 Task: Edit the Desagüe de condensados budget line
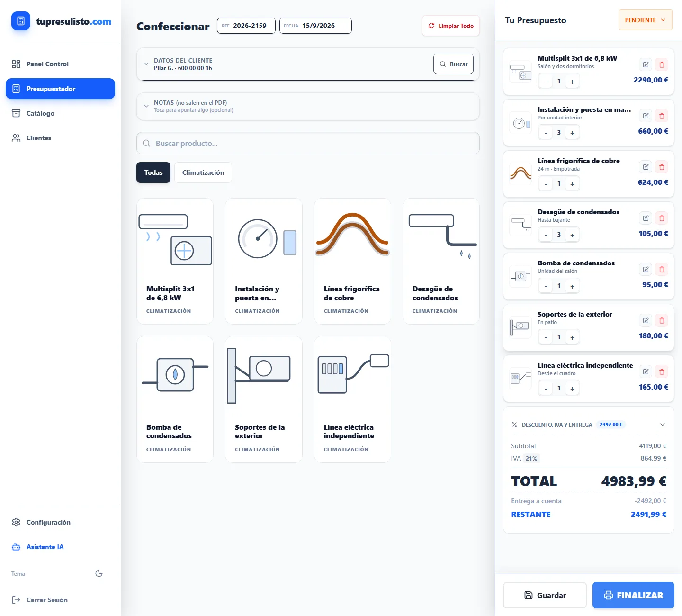tap(646, 218)
